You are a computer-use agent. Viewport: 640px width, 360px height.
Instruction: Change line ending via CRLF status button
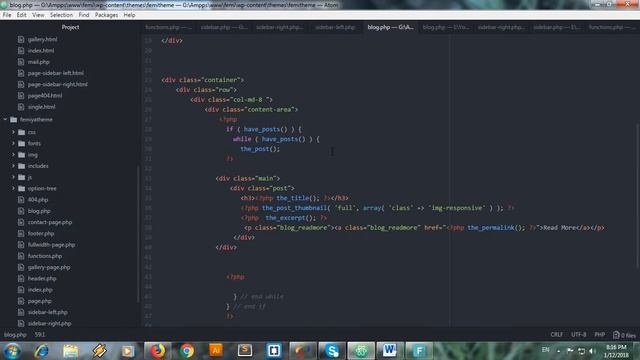[556, 334]
